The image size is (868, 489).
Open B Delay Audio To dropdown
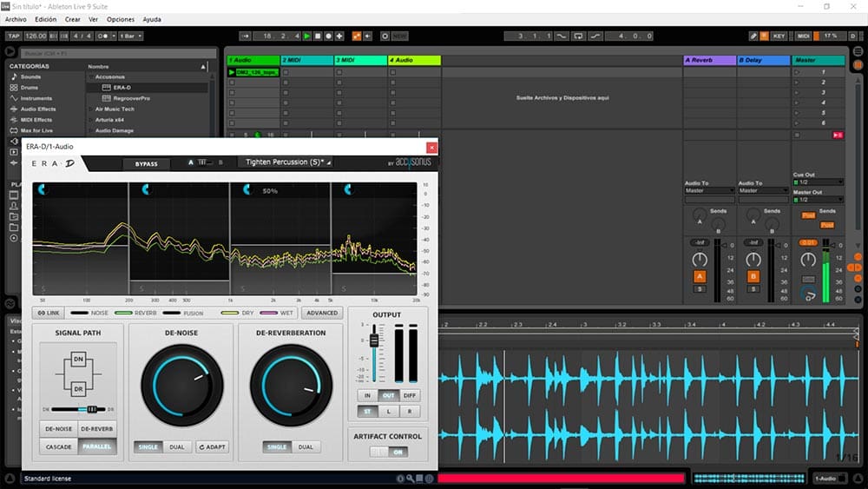coord(763,190)
